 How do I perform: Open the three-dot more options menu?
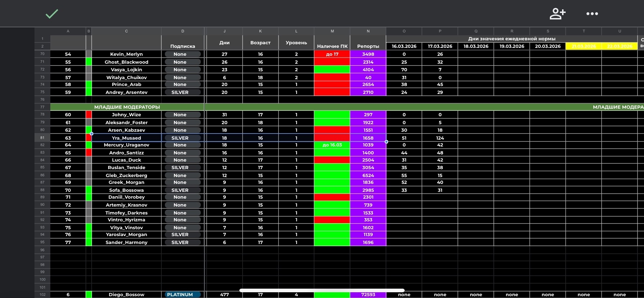tap(592, 14)
